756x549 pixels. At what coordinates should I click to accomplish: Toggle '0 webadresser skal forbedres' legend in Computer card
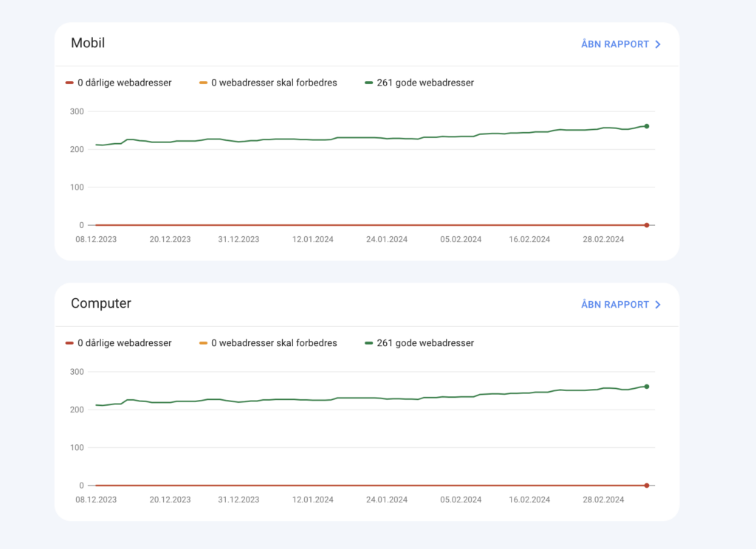268,343
